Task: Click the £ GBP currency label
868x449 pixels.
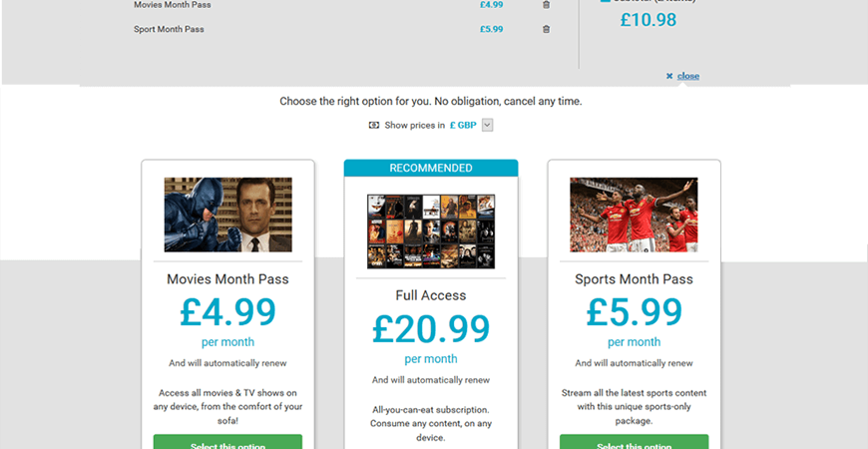Action: pyautogui.click(x=463, y=125)
